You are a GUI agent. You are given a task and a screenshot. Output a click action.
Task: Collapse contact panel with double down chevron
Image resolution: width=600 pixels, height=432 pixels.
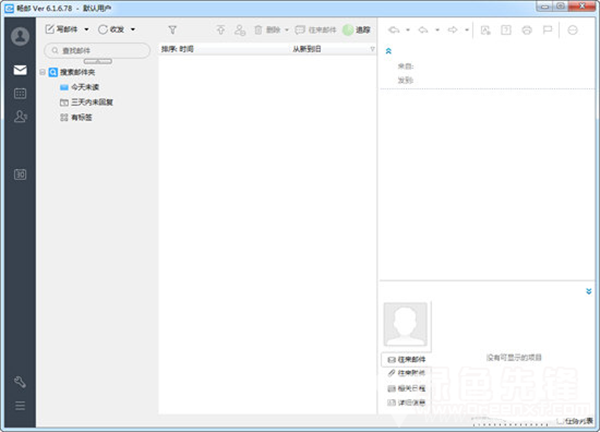589,291
